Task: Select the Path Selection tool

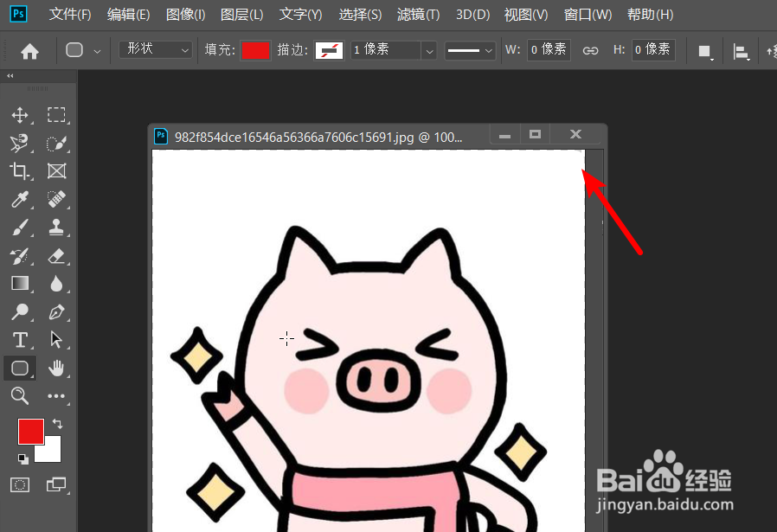Action: tap(56, 340)
